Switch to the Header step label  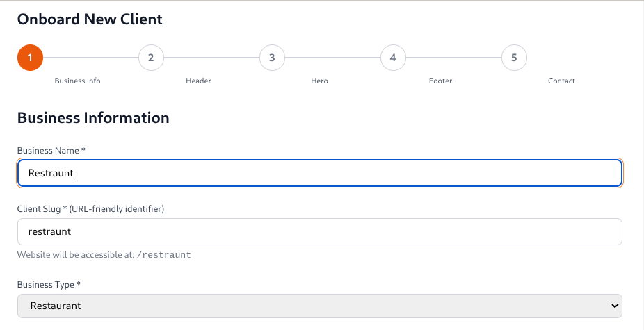[198, 81]
